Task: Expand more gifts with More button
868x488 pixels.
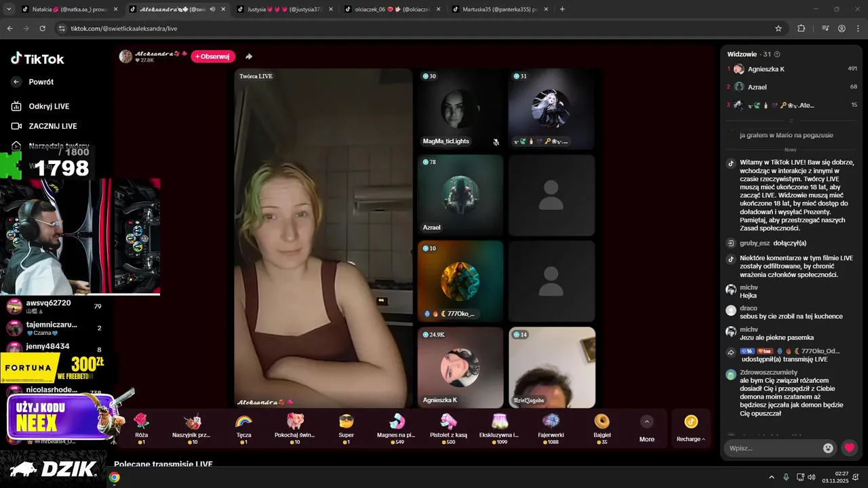Action: (x=647, y=429)
